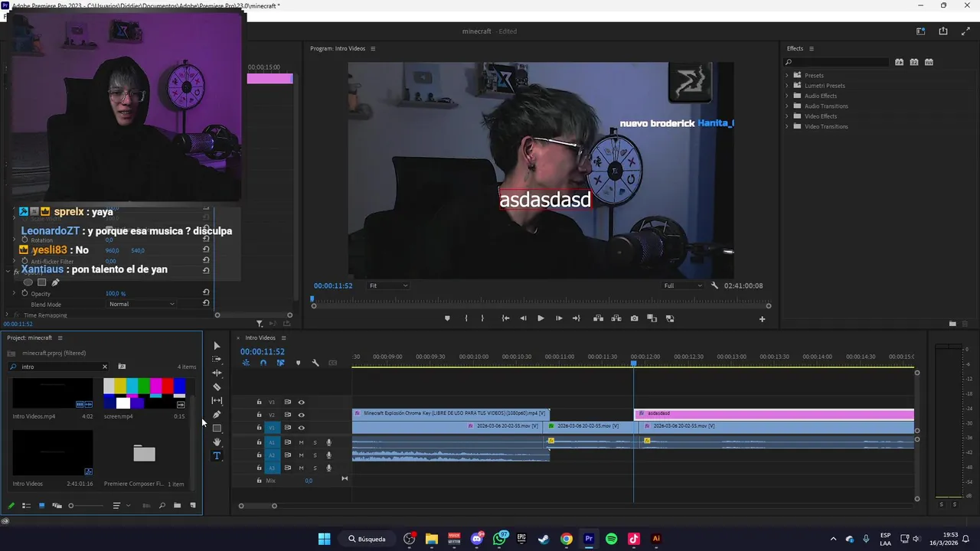
Task: Clear the intro search filter
Action: point(105,367)
